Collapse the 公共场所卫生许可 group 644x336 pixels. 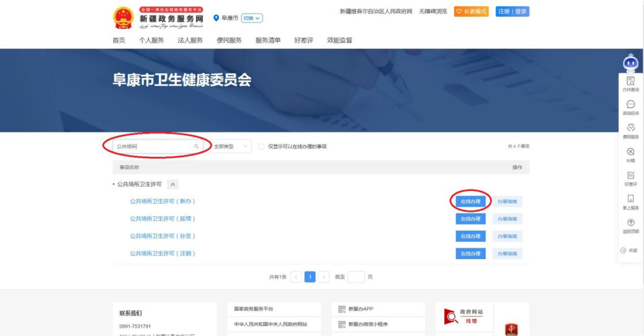click(x=172, y=184)
